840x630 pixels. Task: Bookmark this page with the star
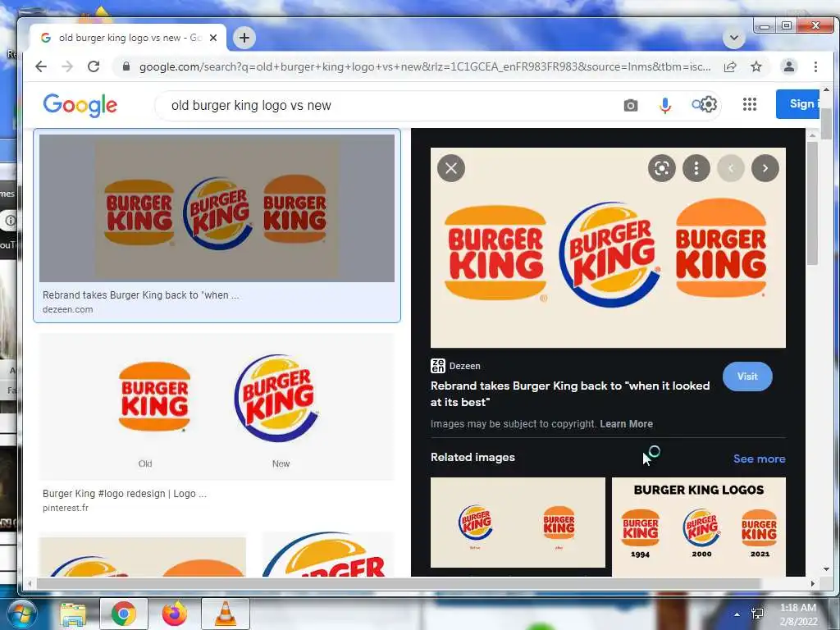coord(756,66)
